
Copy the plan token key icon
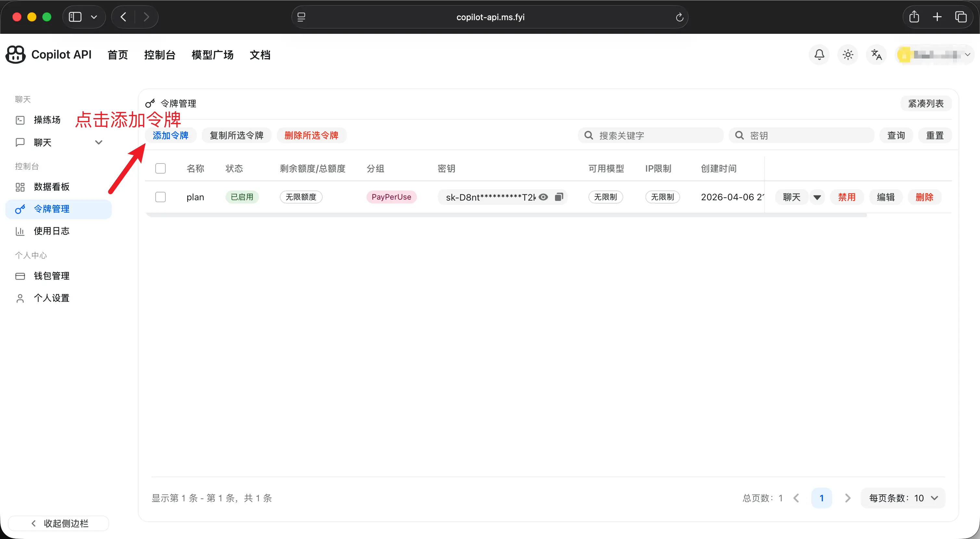tap(559, 197)
